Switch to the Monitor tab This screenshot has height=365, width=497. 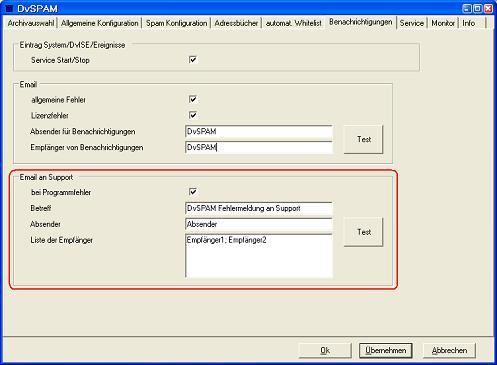443,23
